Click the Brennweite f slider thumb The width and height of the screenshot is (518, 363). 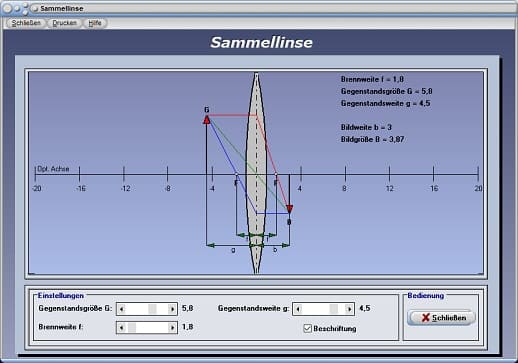coord(132,328)
